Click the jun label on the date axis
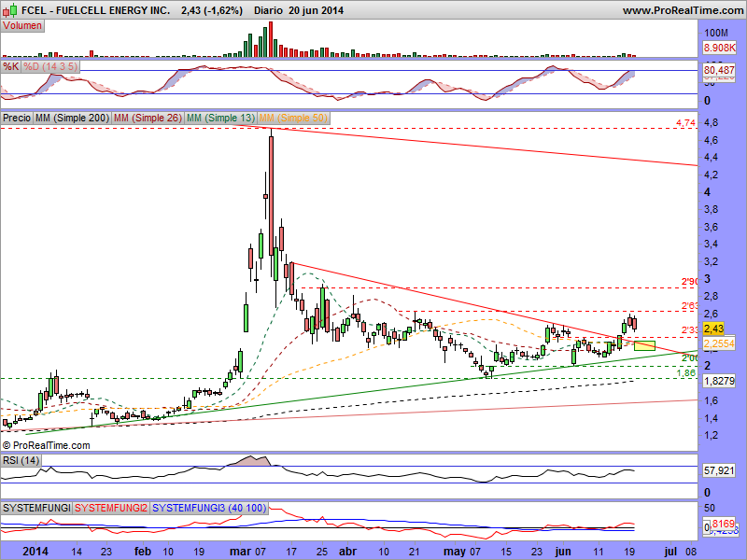 [x=563, y=552]
